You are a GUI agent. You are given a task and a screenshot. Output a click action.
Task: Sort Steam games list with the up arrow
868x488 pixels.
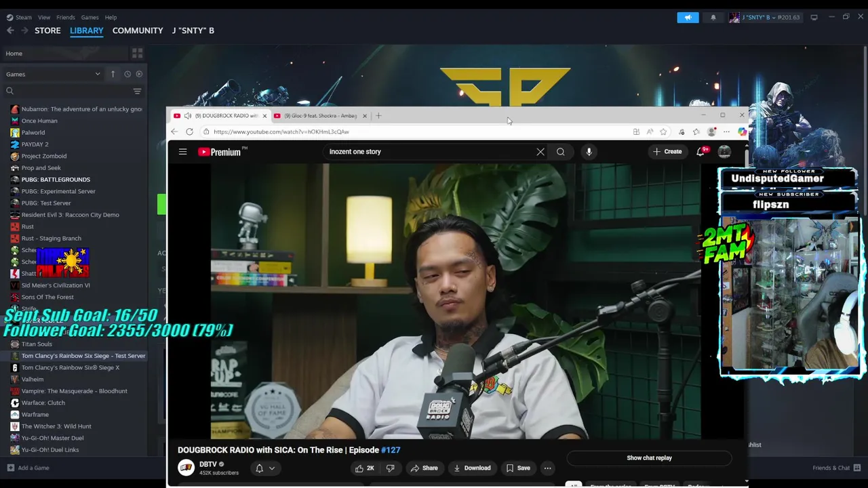[113, 74]
